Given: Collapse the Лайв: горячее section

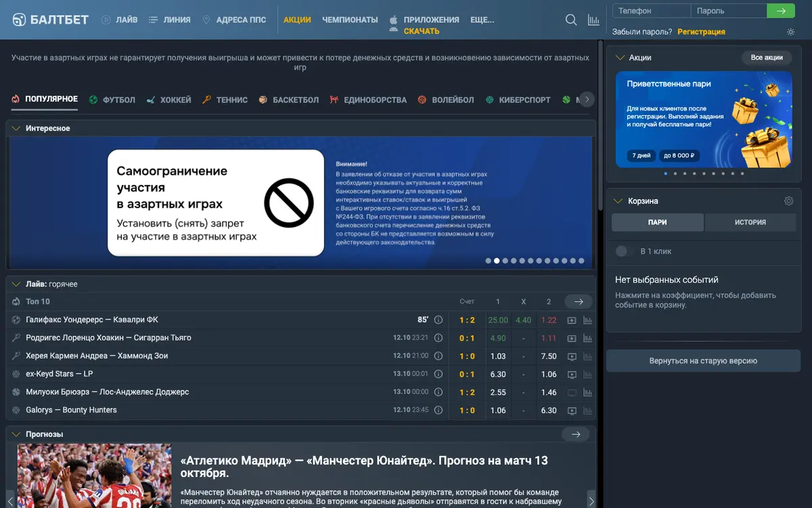Looking at the screenshot, I should 17,284.
